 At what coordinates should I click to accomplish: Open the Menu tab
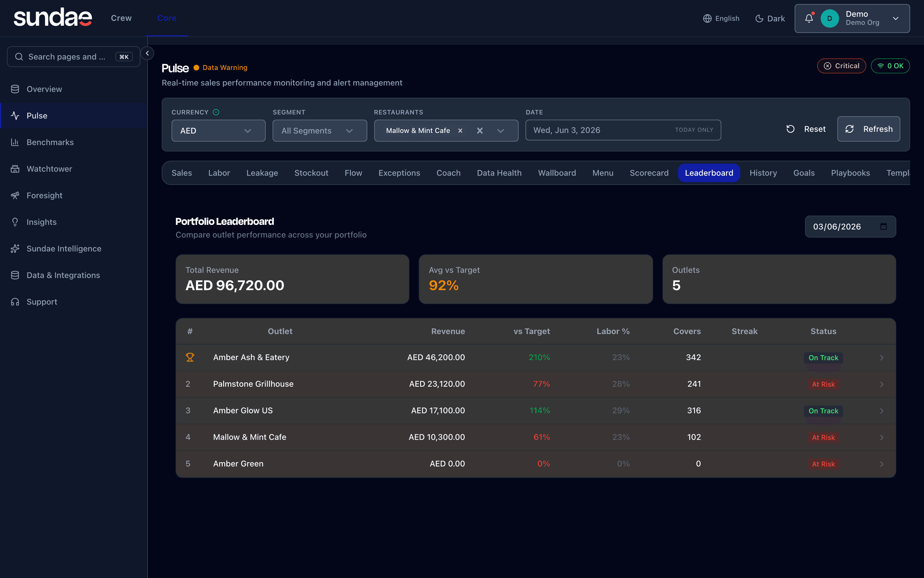[603, 173]
